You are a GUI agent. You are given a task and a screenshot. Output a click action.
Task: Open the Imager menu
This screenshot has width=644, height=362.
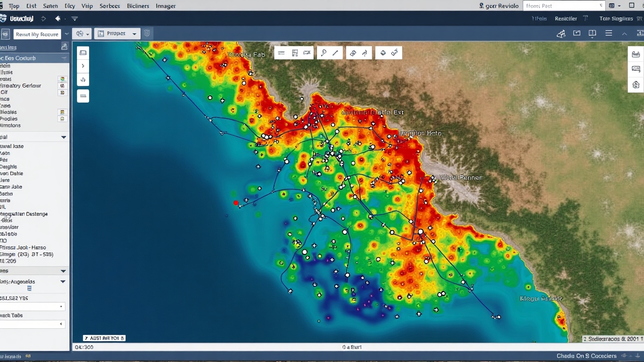166,6
